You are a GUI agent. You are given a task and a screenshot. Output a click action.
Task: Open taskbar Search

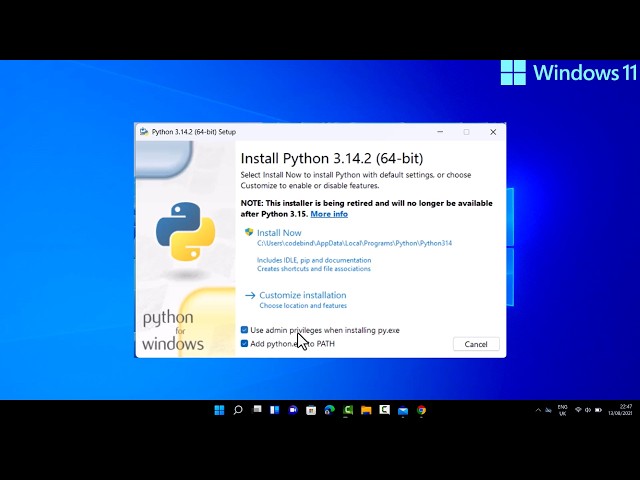(x=238, y=410)
